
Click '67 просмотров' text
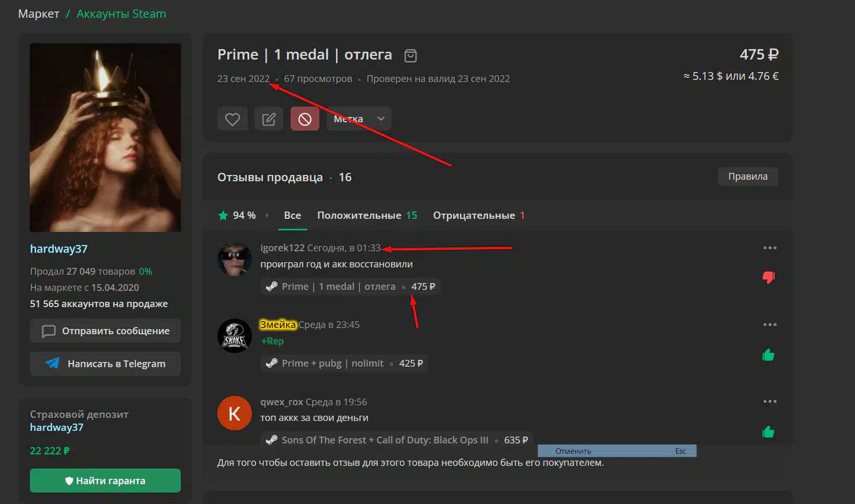(x=318, y=78)
